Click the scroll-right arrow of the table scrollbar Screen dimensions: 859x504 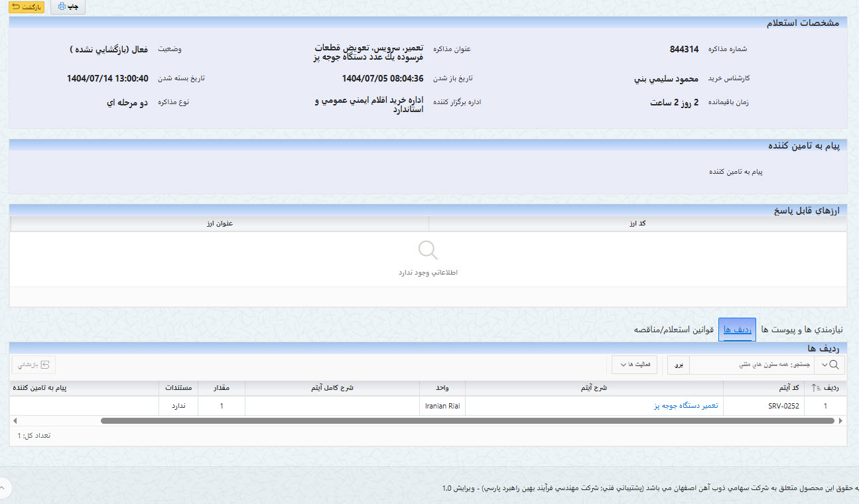point(841,420)
